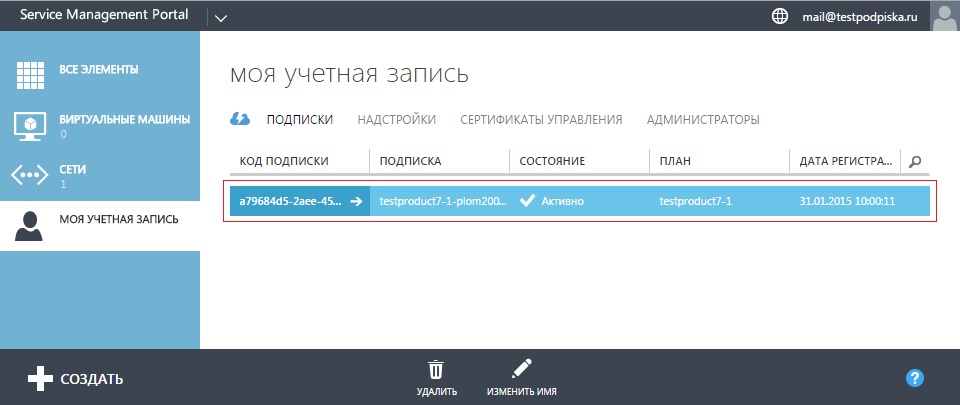Click the globe language icon
Viewport: 960px width, 405px height.
coord(780,16)
